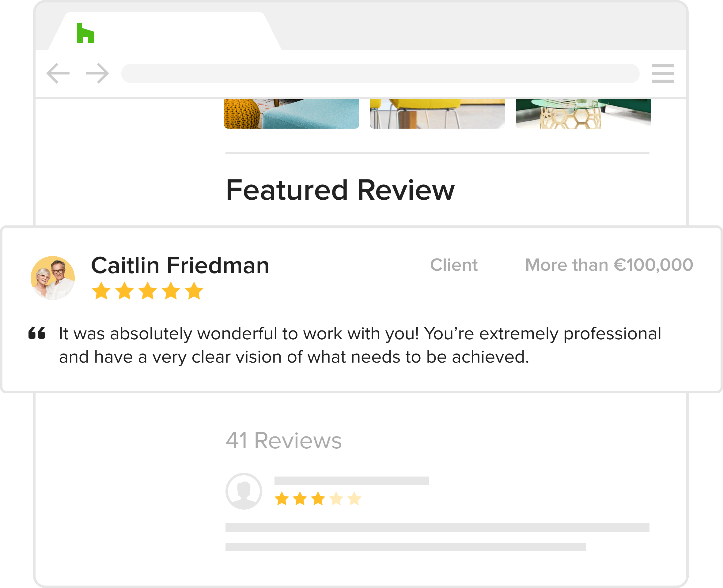Open the glass coffee table thumbnail
Image resolution: width=723 pixels, height=588 pixels.
tap(583, 114)
